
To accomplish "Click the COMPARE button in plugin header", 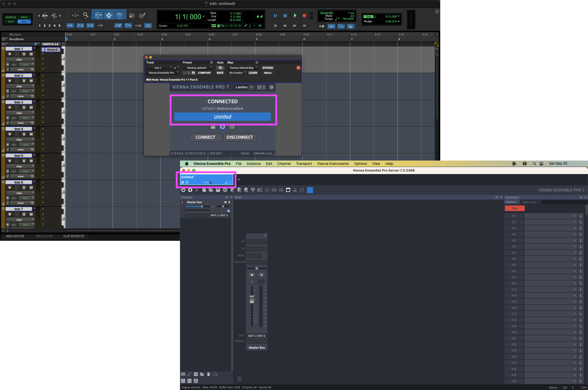I will pos(204,73).
